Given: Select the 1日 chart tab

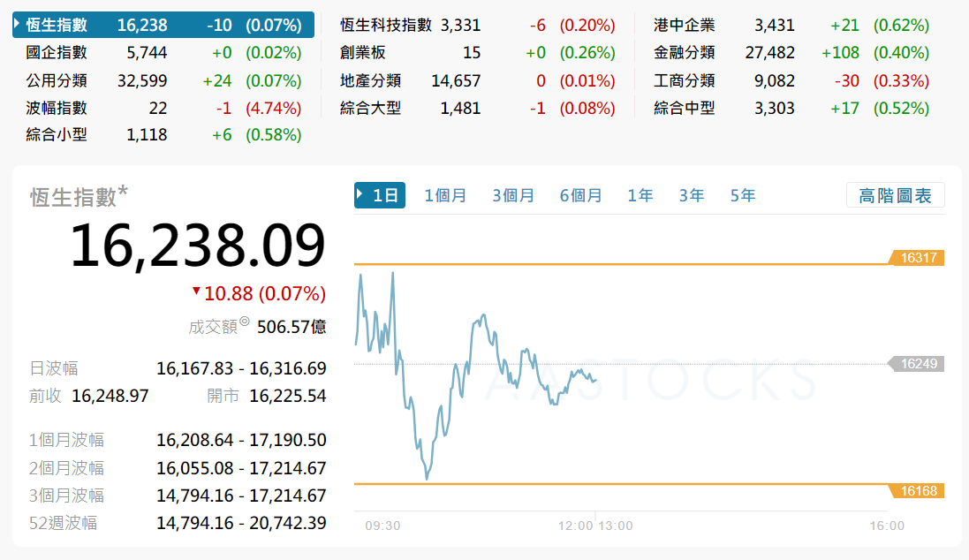Looking at the screenshot, I should [x=380, y=195].
